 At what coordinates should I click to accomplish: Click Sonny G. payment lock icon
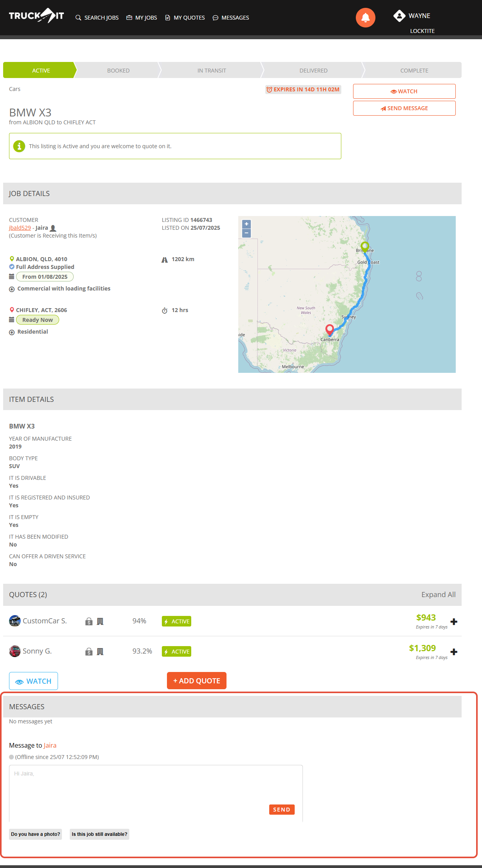coord(89,652)
